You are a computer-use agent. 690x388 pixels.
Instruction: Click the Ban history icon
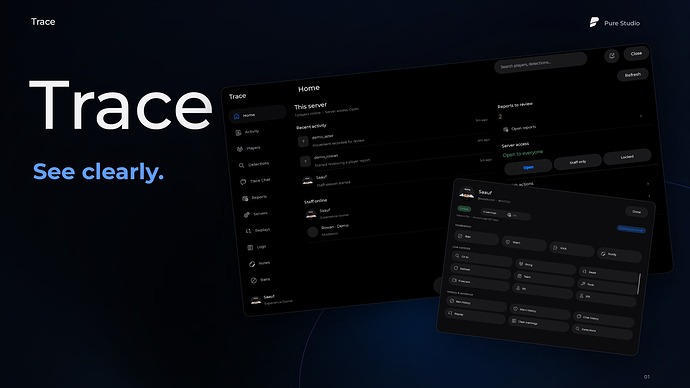451,301
